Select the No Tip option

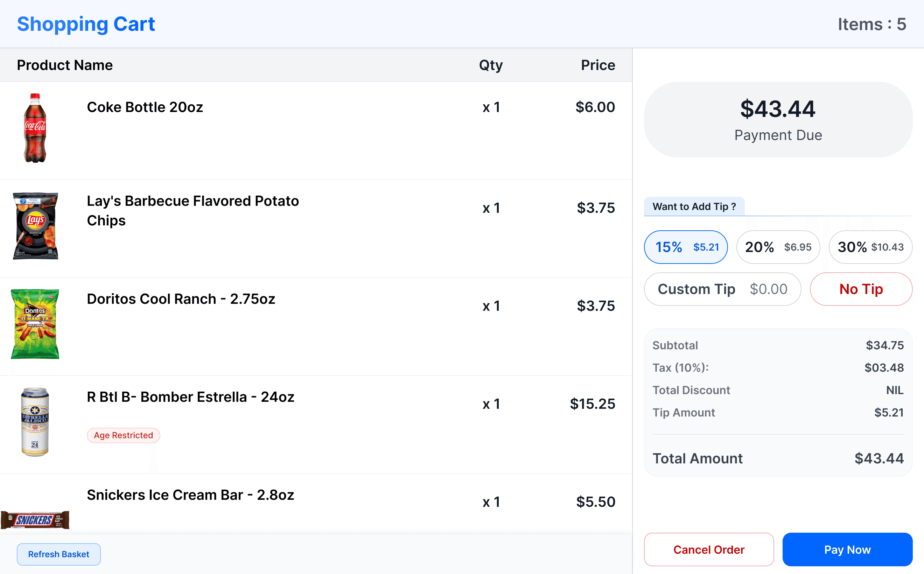pyautogui.click(x=861, y=289)
